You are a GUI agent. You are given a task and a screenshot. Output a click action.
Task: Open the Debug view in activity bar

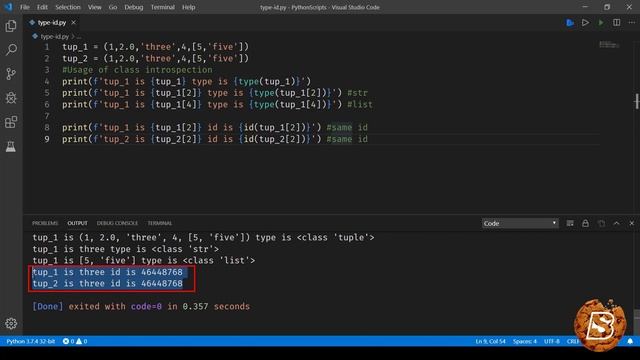11,98
